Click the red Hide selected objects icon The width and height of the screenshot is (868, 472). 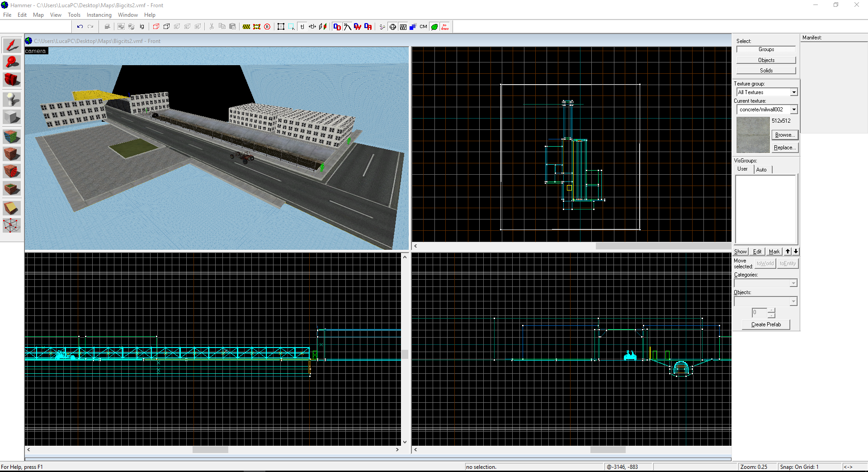pos(156,27)
